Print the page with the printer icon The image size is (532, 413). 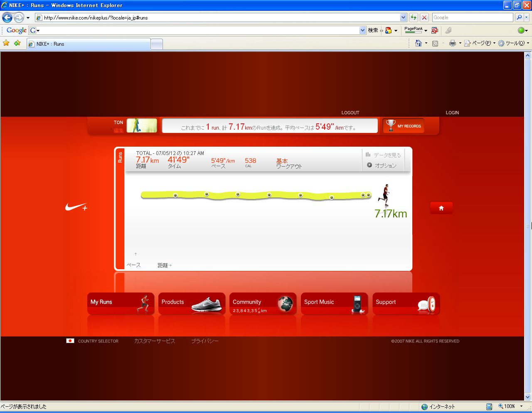coord(453,43)
